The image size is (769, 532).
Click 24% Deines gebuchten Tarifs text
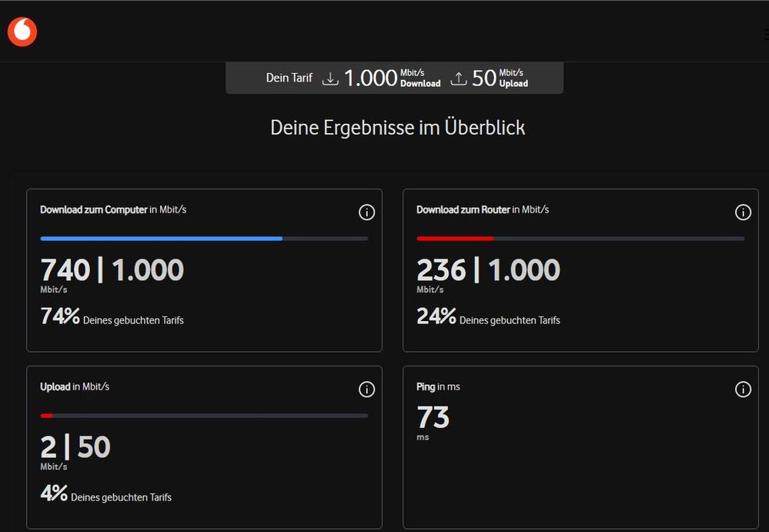[488, 317]
